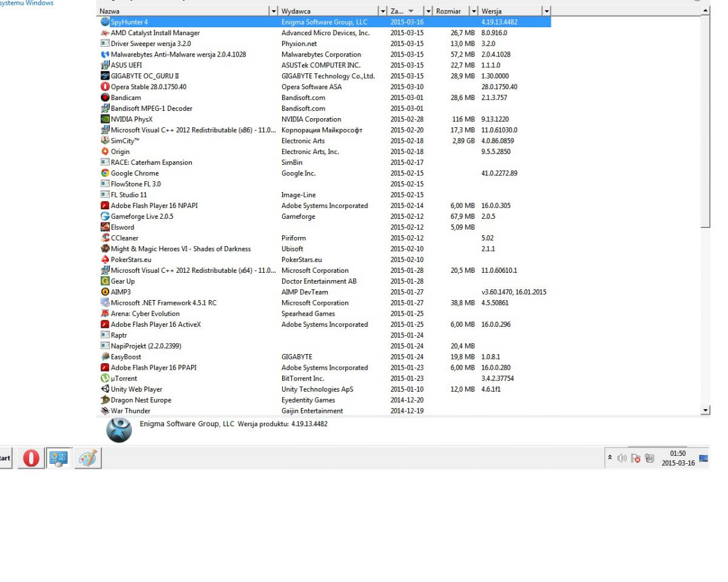Click the scrollbar down arrow
Image resolution: width=728 pixels, height=582 pixels.
pyautogui.click(x=705, y=410)
